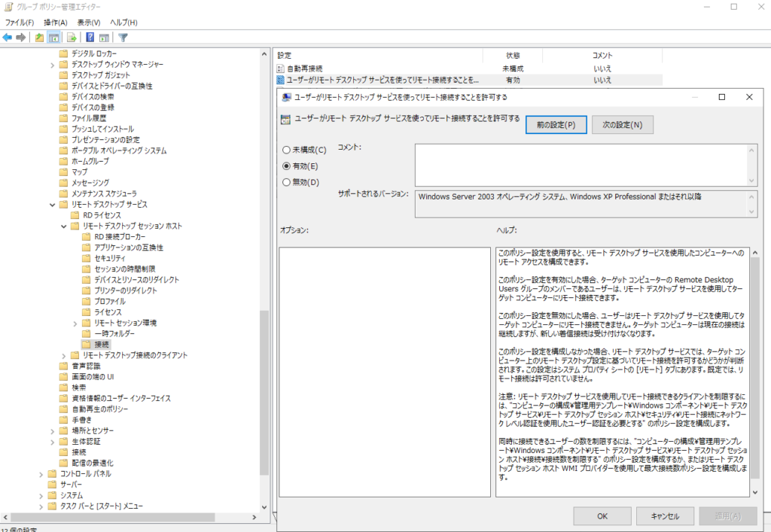Sort by 状態 column header
This screenshot has height=532, width=771.
[513, 56]
